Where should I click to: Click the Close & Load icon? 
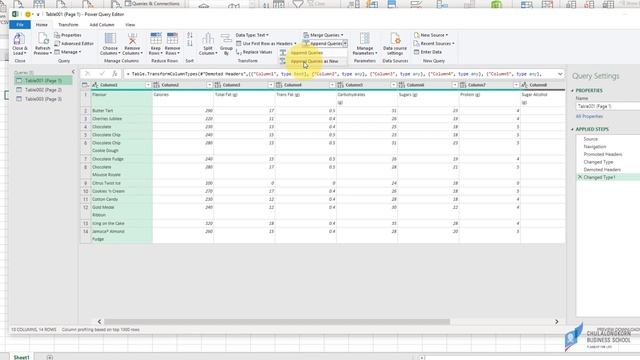18,39
